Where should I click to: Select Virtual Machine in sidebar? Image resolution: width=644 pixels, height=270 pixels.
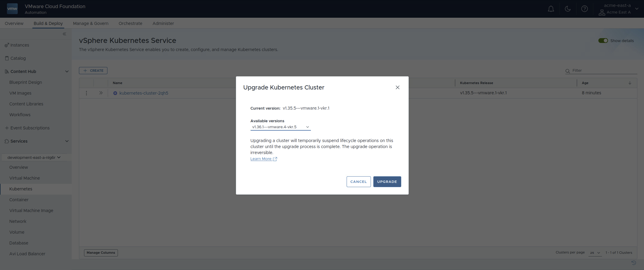click(25, 178)
